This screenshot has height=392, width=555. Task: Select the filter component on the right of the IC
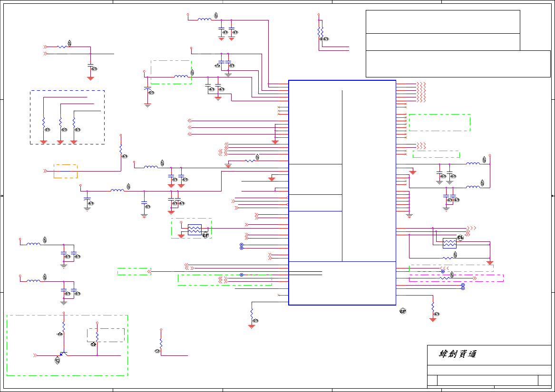click(449, 243)
